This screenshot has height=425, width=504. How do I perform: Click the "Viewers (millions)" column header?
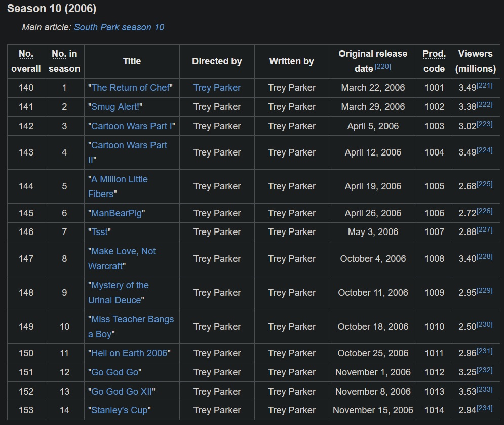tap(476, 61)
